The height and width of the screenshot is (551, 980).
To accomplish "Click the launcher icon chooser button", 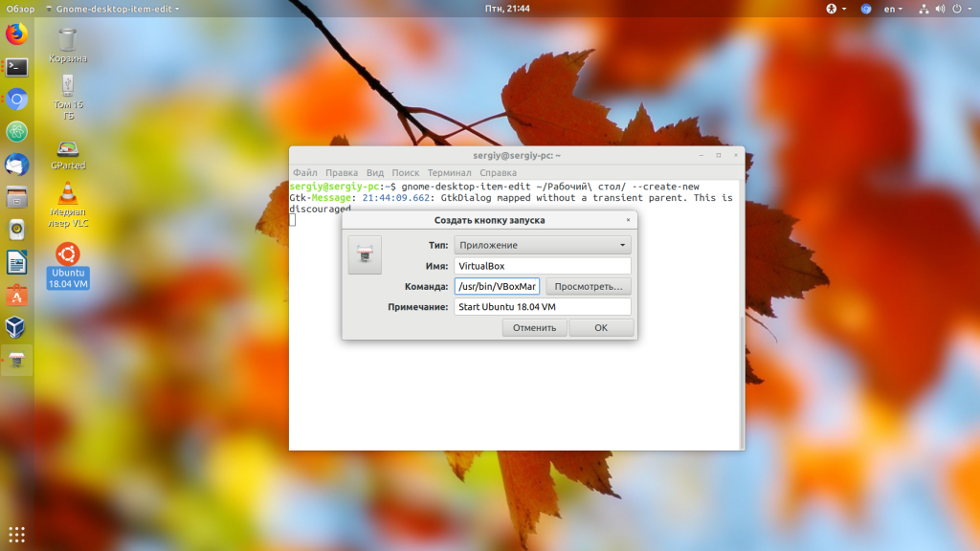I will pos(365,255).
